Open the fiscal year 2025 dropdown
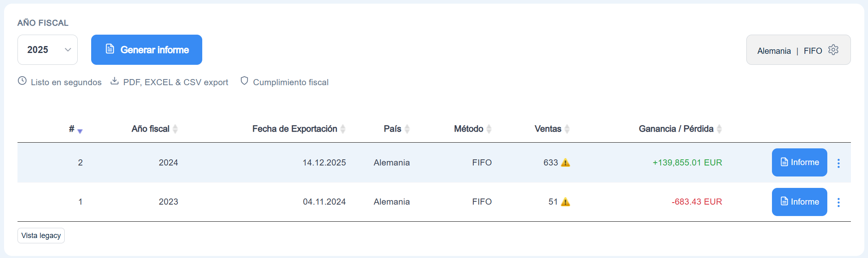The width and height of the screenshot is (868, 258). pos(48,50)
